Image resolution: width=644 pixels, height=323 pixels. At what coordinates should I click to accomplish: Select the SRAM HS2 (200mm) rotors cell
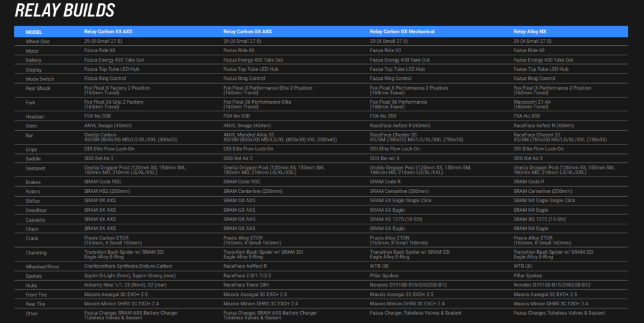pos(107,191)
